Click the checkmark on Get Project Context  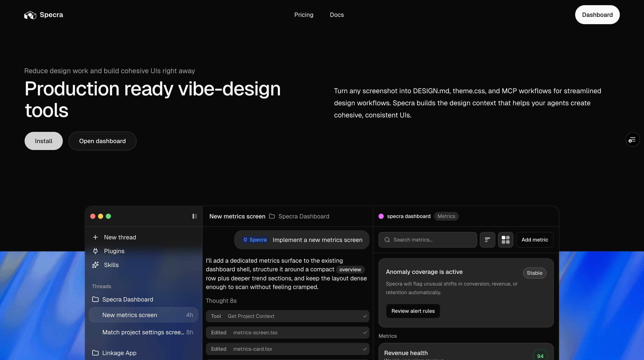[365, 316]
